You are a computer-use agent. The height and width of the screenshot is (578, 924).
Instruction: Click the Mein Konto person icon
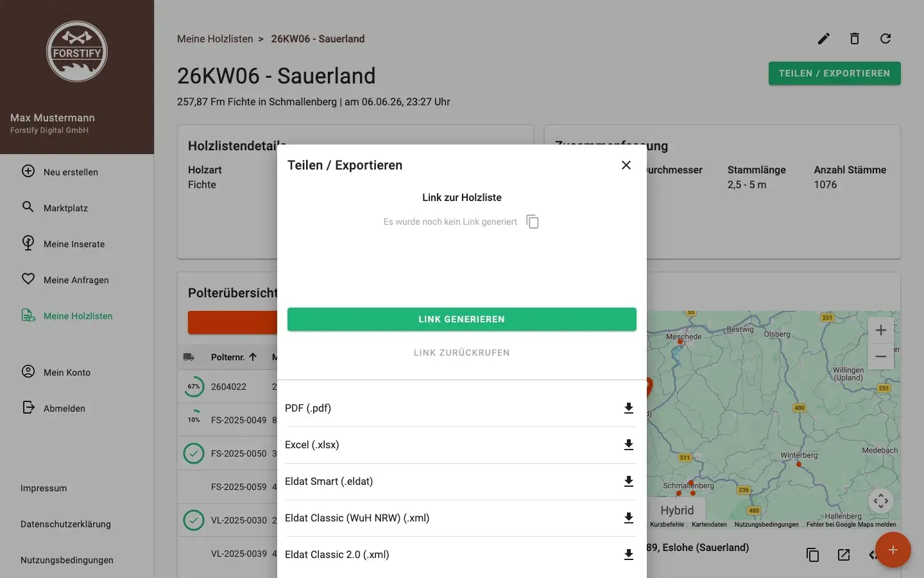[x=28, y=372]
